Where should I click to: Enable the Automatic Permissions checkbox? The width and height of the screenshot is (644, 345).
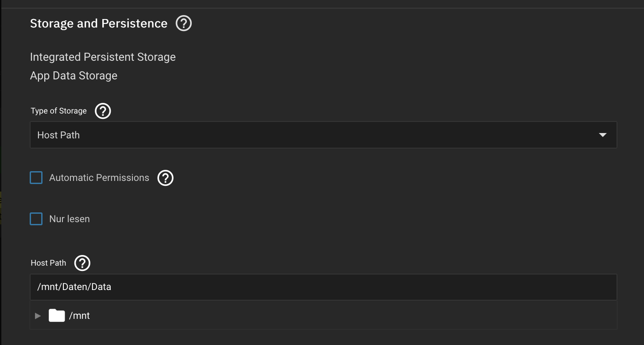[x=36, y=178]
